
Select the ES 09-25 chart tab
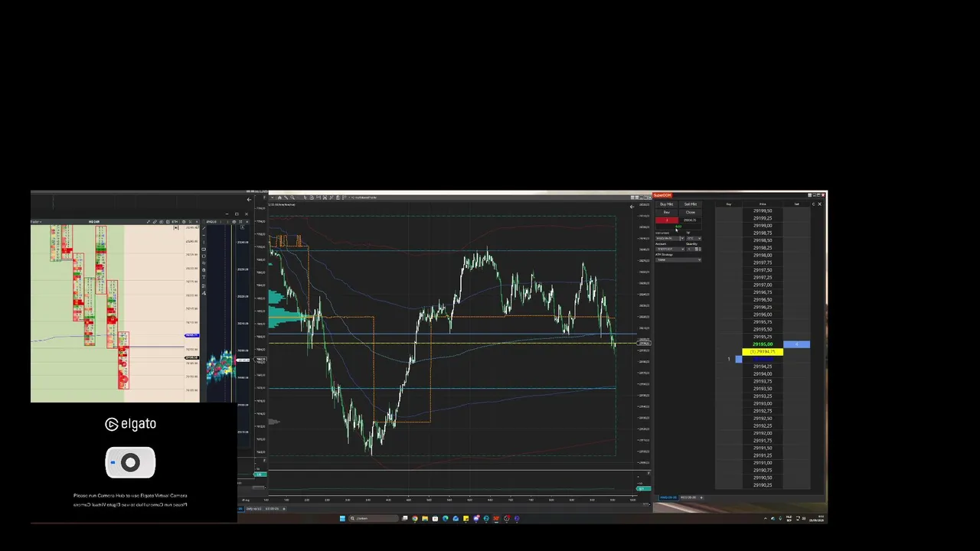point(272,509)
